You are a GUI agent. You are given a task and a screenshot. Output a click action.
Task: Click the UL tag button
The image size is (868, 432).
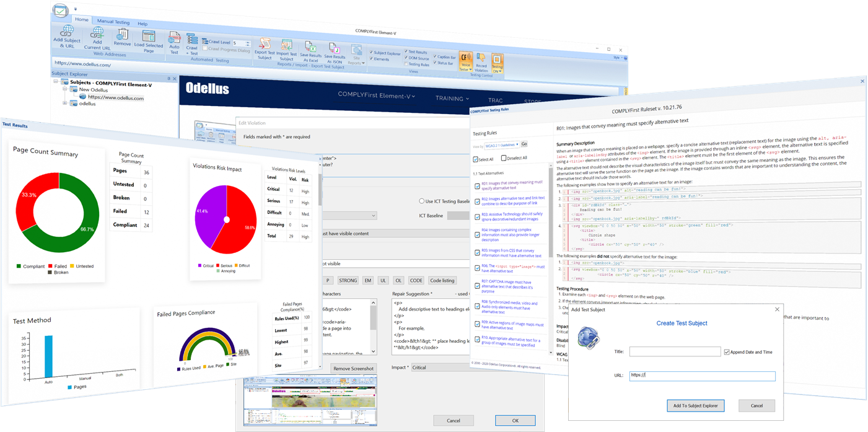click(x=384, y=280)
